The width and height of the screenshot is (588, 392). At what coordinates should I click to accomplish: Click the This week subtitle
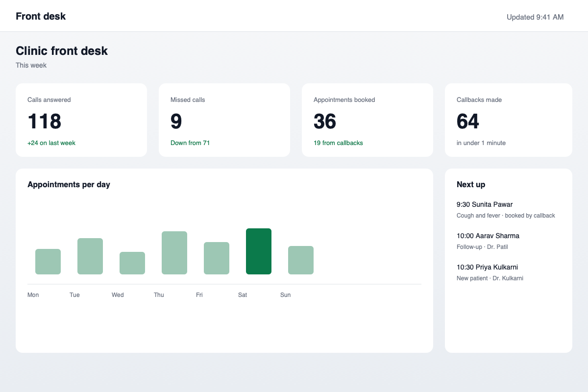click(x=31, y=65)
